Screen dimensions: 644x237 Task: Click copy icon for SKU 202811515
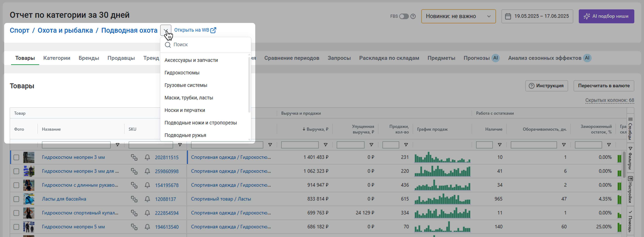pos(134,157)
